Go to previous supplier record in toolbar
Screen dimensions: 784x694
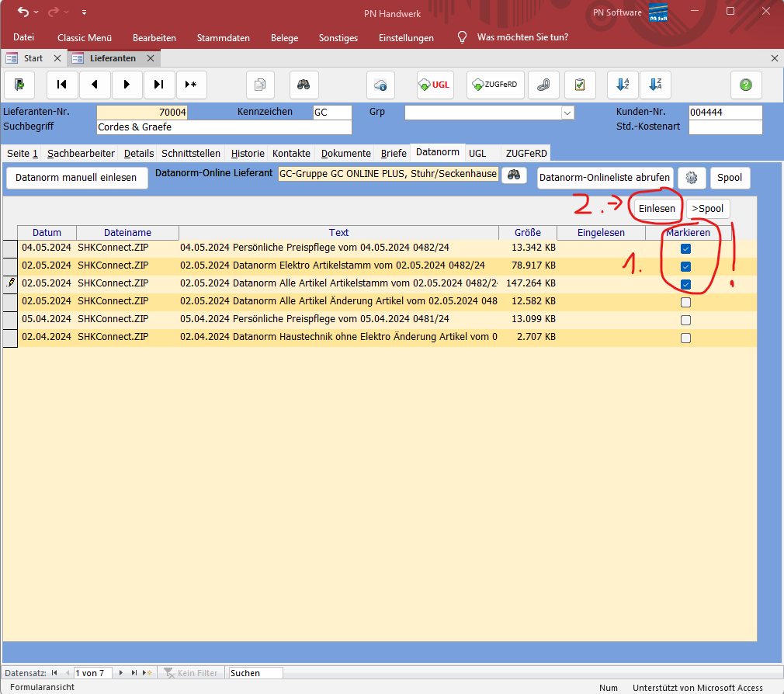coord(94,85)
